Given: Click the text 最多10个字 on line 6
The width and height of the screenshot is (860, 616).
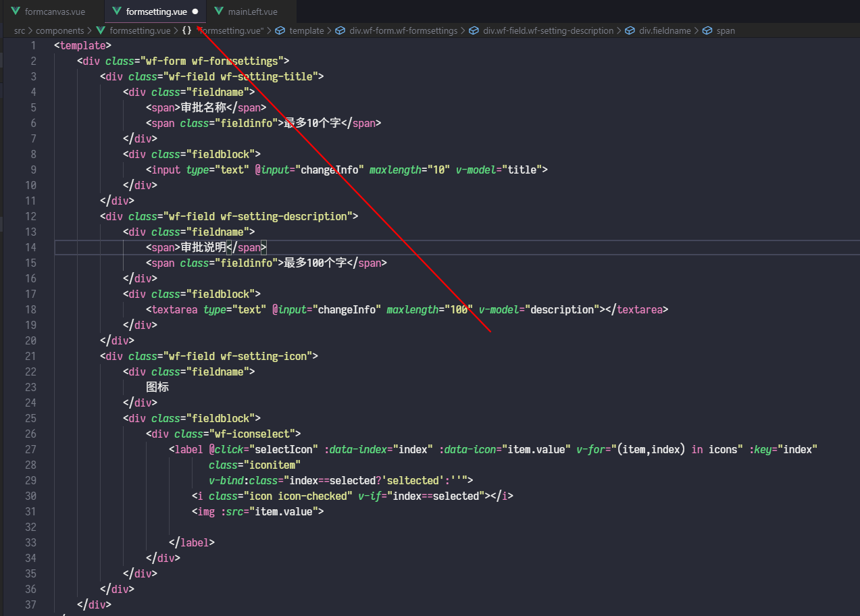Looking at the screenshot, I should point(312,123).
